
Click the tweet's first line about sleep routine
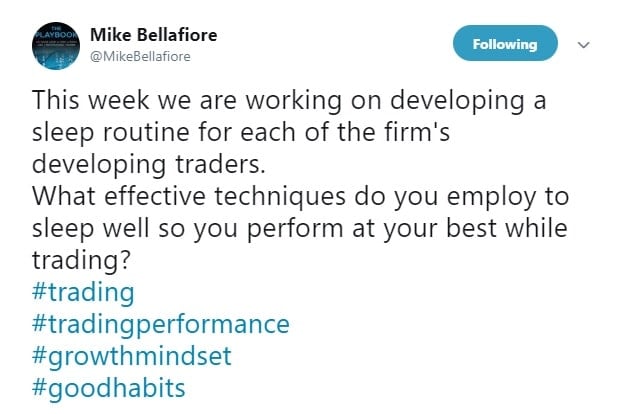289,100
